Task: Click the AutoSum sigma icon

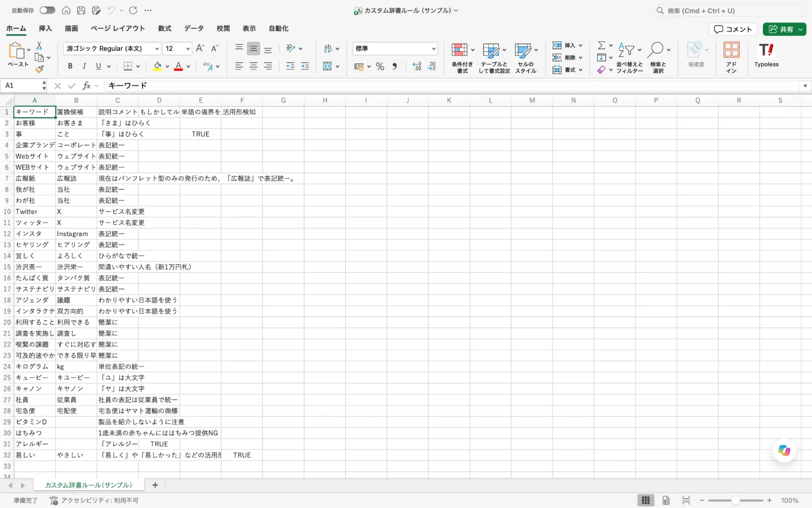Action: tap(601, 45)
